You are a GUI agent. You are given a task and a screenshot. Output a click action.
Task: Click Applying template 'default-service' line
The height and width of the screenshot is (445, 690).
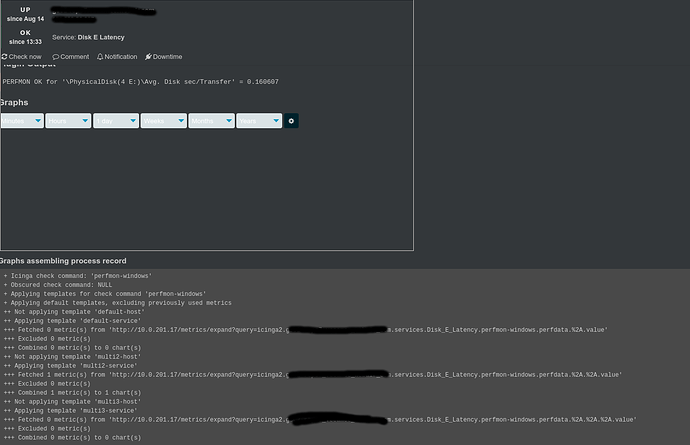pyautogui.click(x=72, y=321)
